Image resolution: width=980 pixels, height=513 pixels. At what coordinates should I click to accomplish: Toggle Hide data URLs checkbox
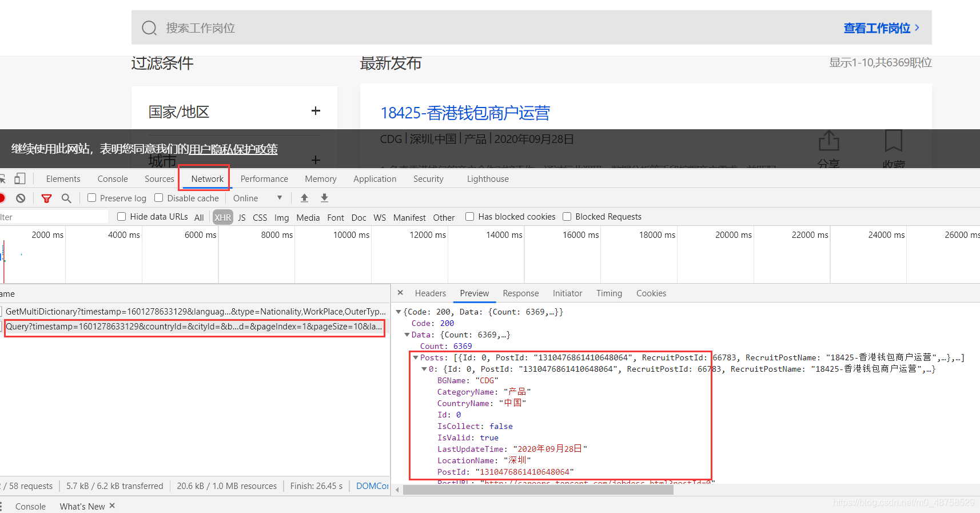[121, 216]
